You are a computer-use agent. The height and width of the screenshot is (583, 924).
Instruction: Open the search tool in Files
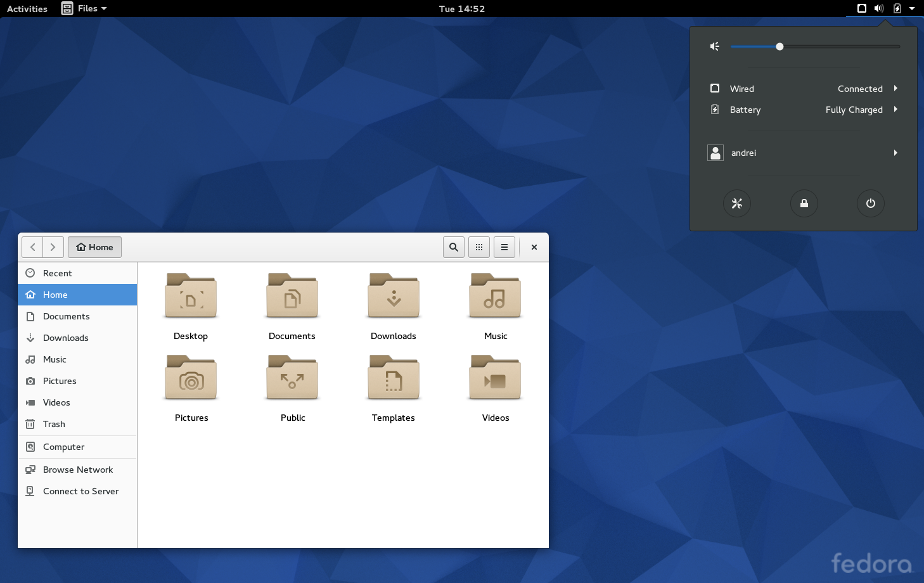click(x=454, y=247)
